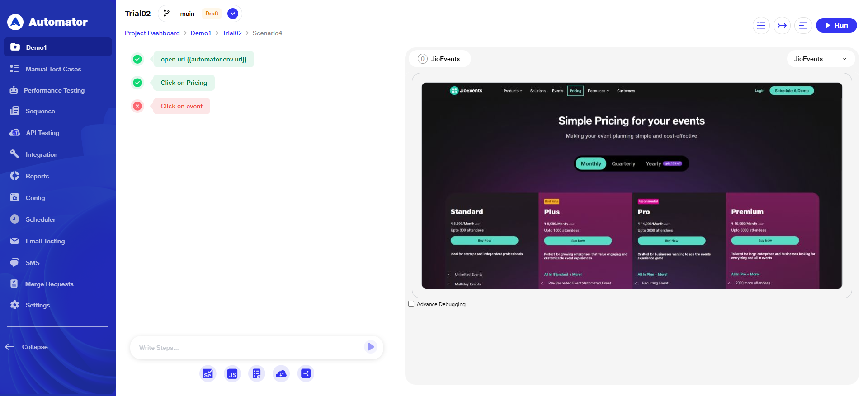Click the bulleted list icon near Run
This screenshot has width=868, height=396.
pyautogui.click(x=761, y=25)
